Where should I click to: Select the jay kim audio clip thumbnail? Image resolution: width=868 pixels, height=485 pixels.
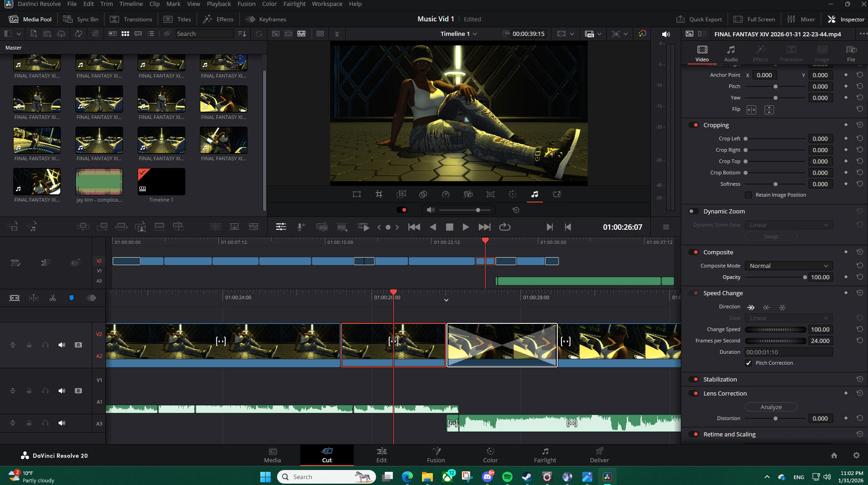click(x=99, y=182)
